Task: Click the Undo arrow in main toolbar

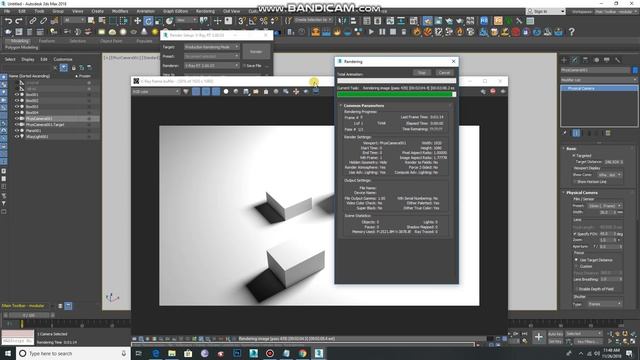Action: click(x=8, y=21)
